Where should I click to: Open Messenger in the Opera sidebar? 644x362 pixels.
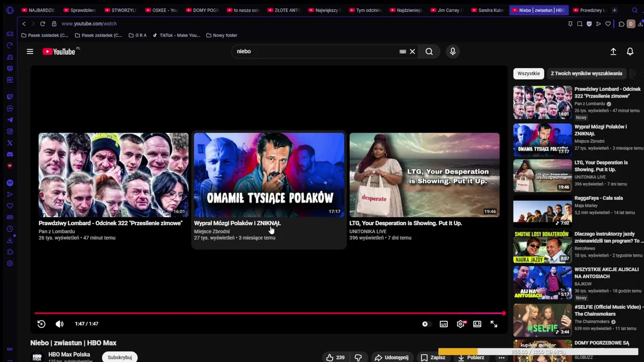(x=10, y=109)
